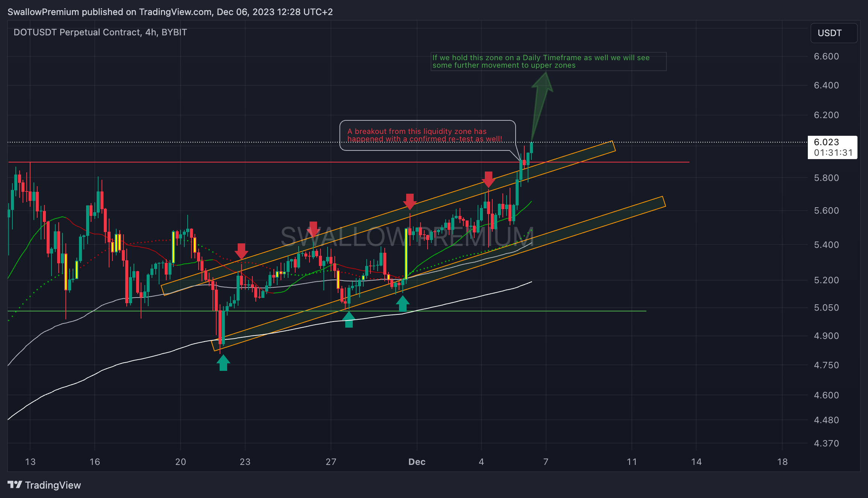The image size is (868, 498).
Task: Click the 6.400 price axis label
Action: coord(826,85)
